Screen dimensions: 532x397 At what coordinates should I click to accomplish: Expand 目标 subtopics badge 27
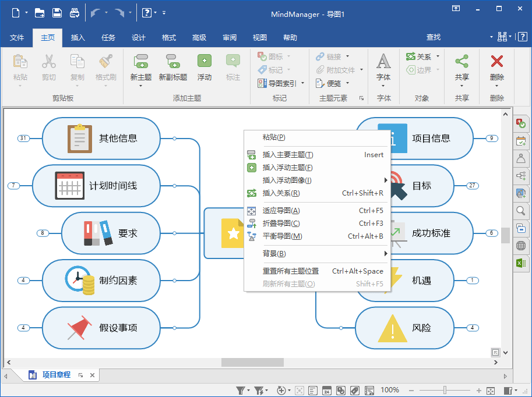473,186
